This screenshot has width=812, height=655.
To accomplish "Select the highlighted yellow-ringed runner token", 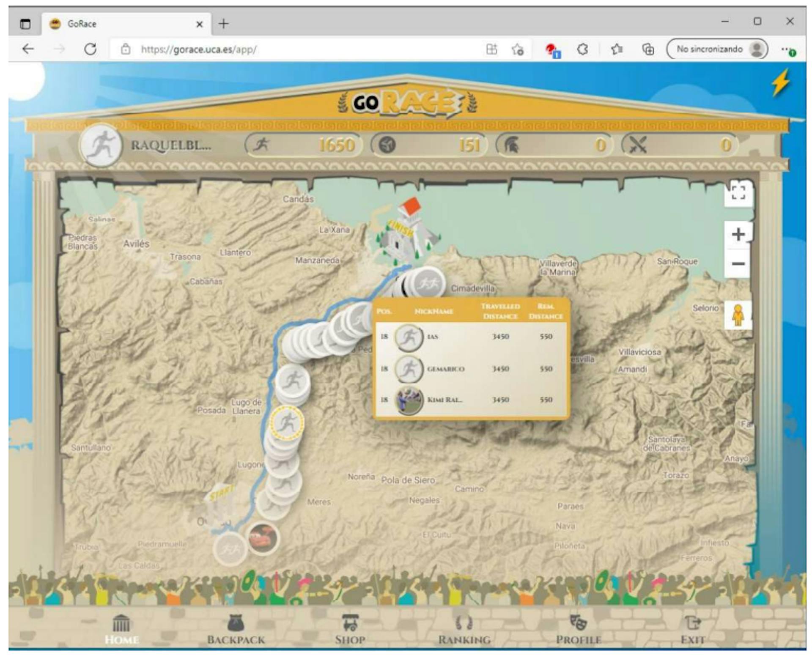I will point(287,423).
